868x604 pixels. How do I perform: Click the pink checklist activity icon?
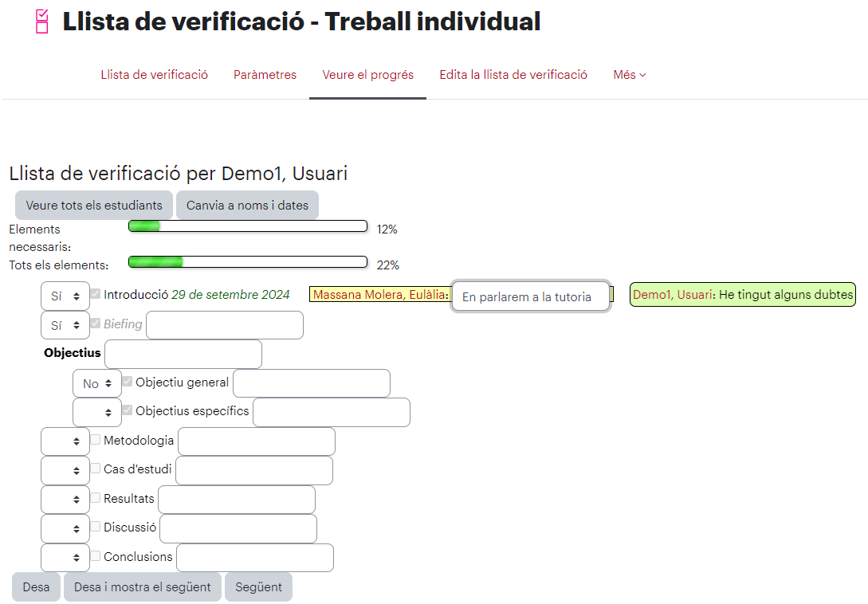point(42,22)
